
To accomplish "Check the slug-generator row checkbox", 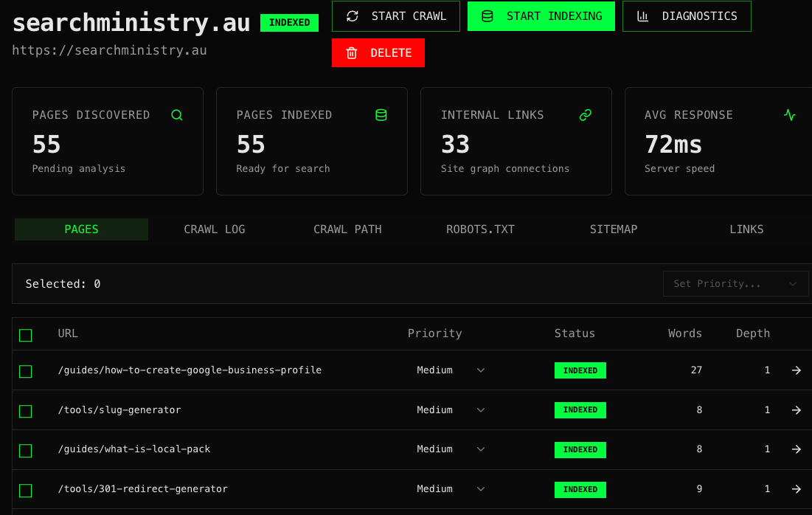I will pos(25,412).
